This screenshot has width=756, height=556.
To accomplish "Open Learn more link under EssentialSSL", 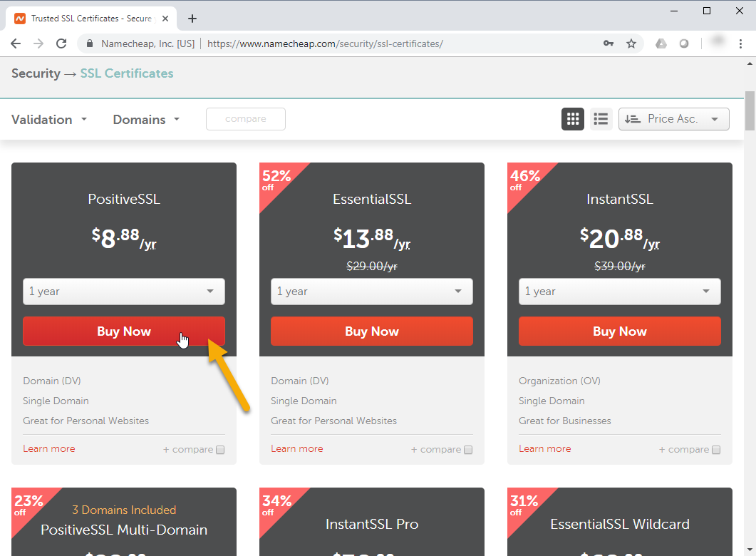I will [297, 449].
